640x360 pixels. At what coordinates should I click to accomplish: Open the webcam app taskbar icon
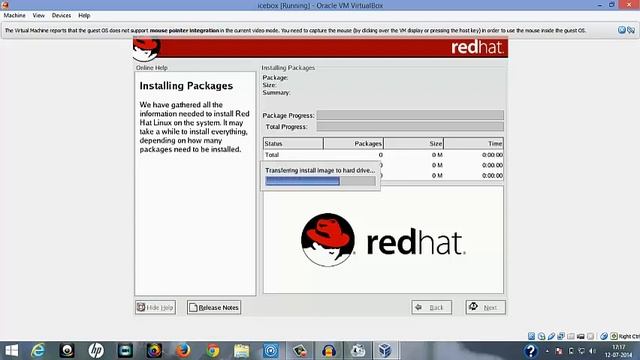67,351
